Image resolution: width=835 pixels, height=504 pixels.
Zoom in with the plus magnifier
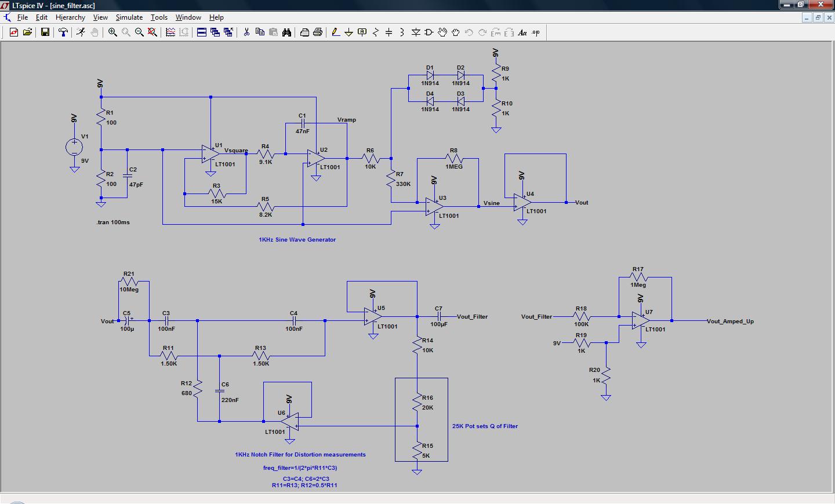pyautogui.click(x=112, y=32)
